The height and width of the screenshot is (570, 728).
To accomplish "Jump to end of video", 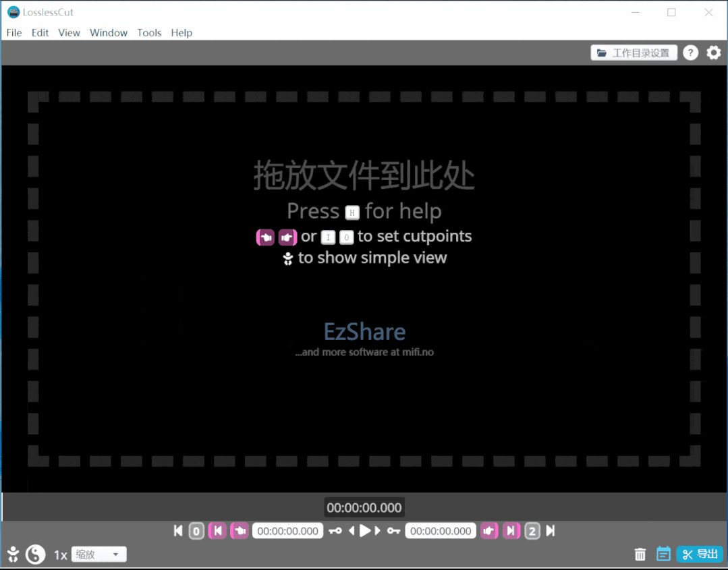I will [550, 531].
